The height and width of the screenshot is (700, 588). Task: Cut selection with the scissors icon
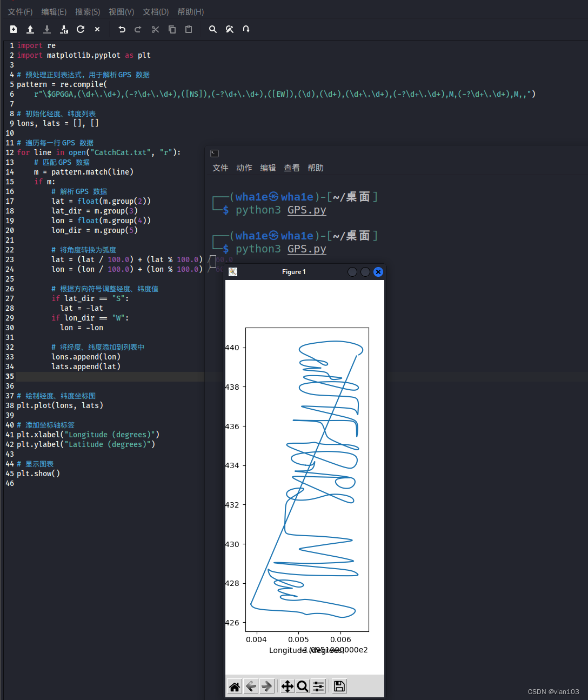(x=155, y=29)
